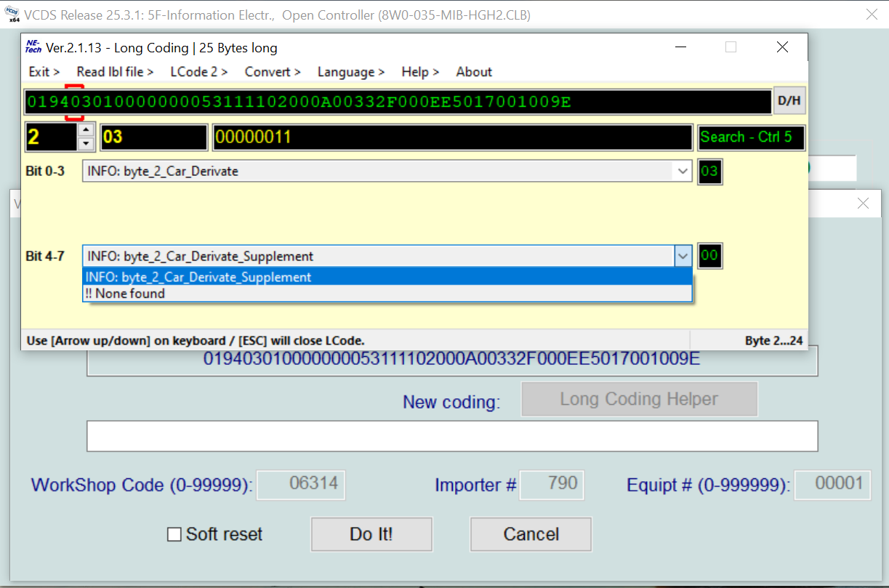Image resolution: width=889 pixels, height=588 pixels.
Task: Open the Help menu
Action: (420, 72)
